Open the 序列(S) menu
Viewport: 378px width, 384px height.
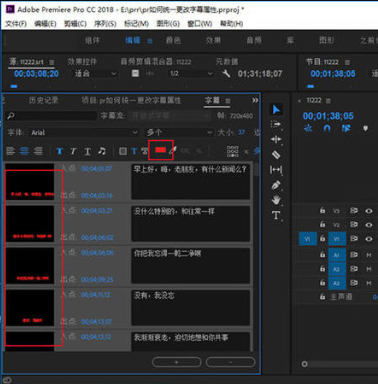pos(105,24)
